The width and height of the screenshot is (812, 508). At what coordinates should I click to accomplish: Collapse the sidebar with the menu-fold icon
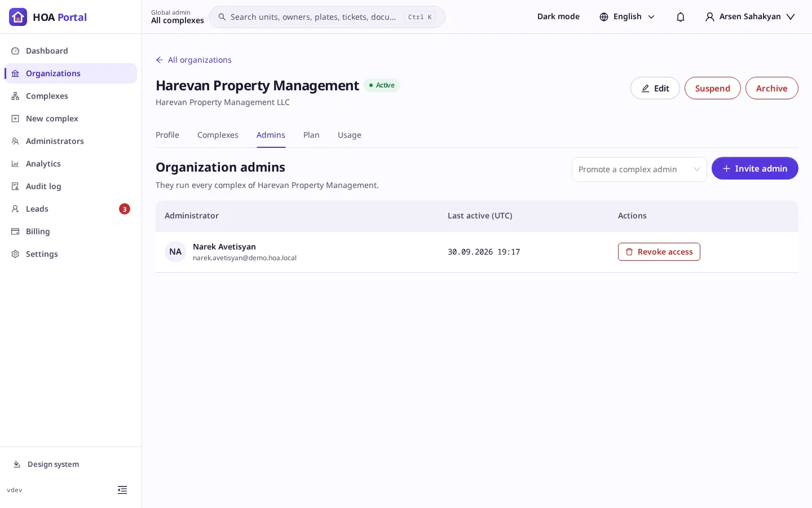(122, 490)
